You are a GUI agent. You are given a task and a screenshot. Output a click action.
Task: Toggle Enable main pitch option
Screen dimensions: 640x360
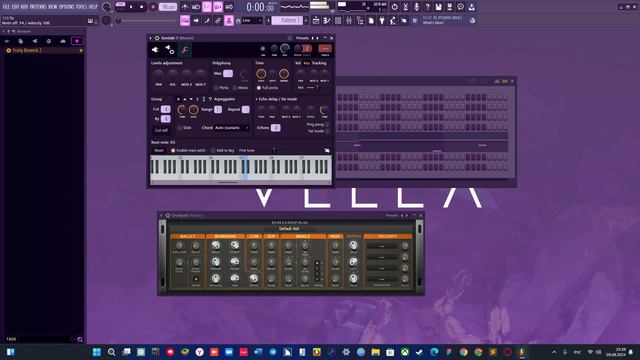point(188,151)
